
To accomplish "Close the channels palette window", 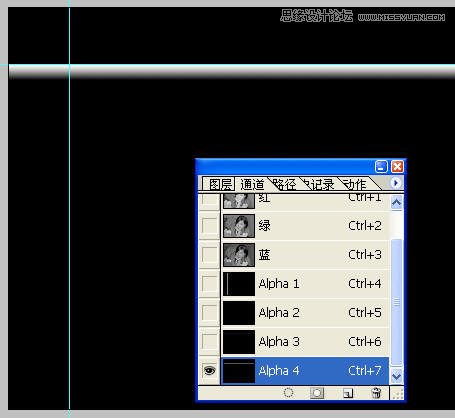I will pos(397,166).
